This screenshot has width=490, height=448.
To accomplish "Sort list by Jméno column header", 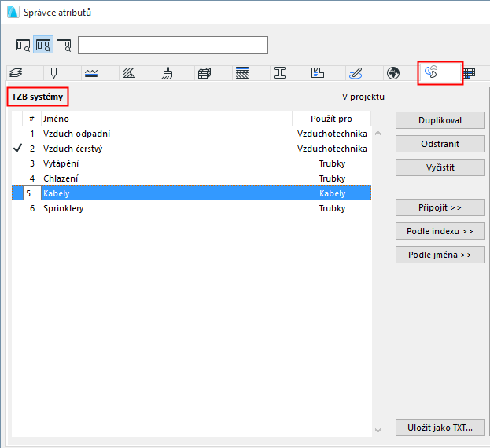I will point(167,119).
